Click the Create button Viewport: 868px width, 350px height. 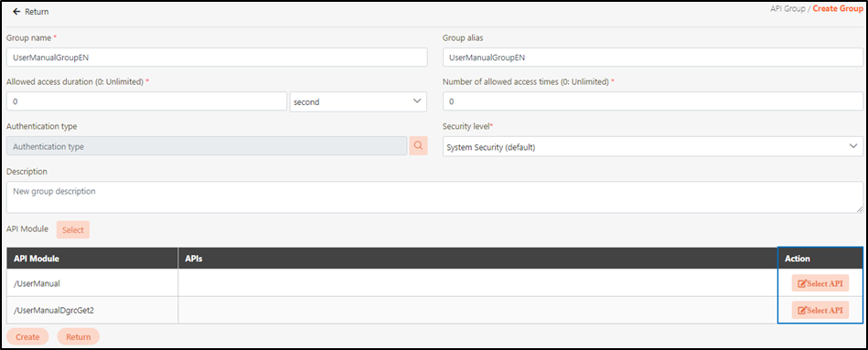pos(27,336)
